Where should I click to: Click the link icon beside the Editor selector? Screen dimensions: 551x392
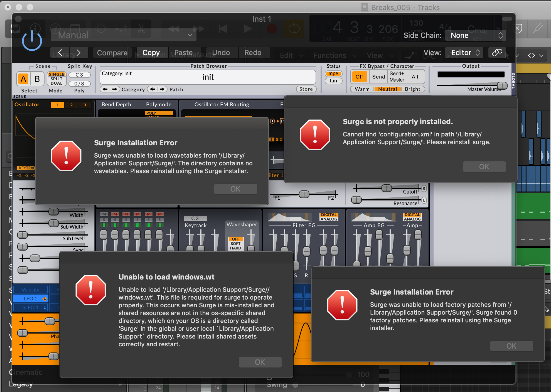point(497,53)
